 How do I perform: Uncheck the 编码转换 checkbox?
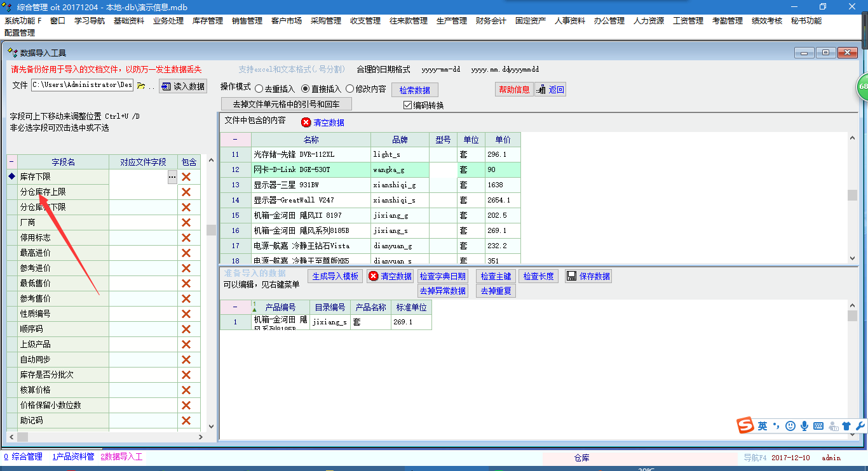click(x=408, y=105)
